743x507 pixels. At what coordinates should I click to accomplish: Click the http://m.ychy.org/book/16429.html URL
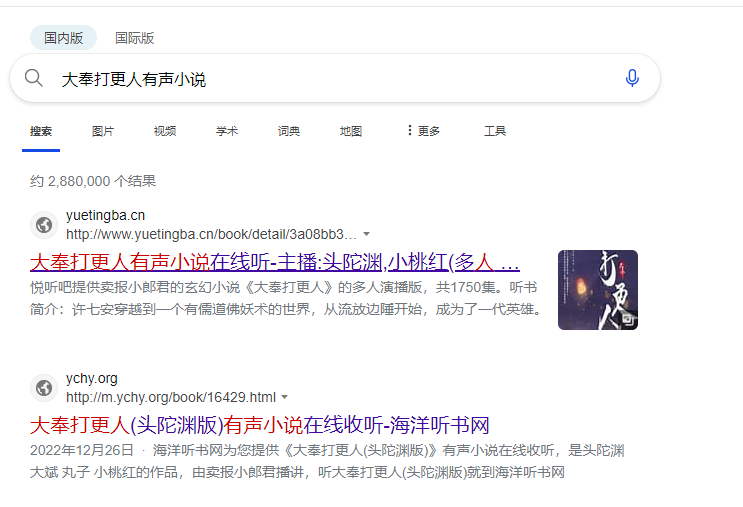pyautogui.click(x=171, y=397)
